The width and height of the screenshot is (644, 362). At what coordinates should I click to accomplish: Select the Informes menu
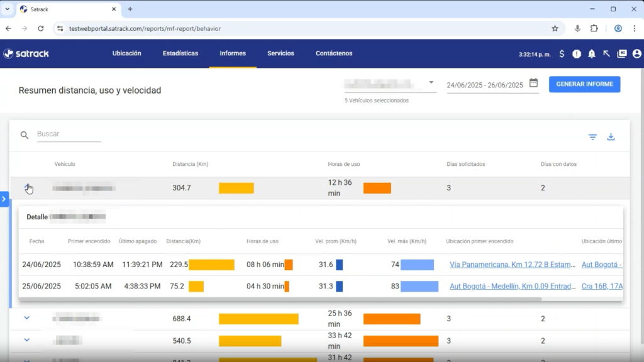(233, 53)
